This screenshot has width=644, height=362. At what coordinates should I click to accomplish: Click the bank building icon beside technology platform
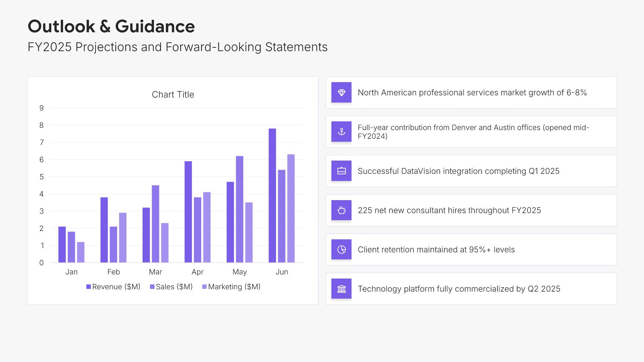tap(341, 289)
